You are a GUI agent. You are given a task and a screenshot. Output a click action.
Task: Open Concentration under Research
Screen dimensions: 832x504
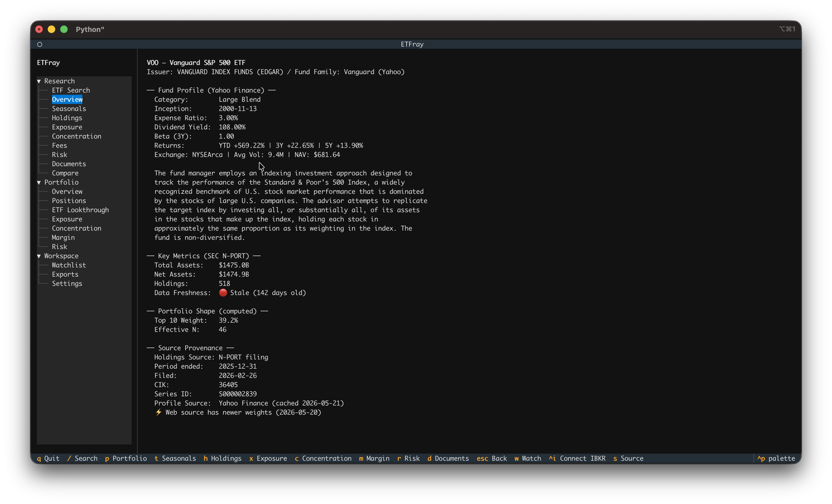77,136
